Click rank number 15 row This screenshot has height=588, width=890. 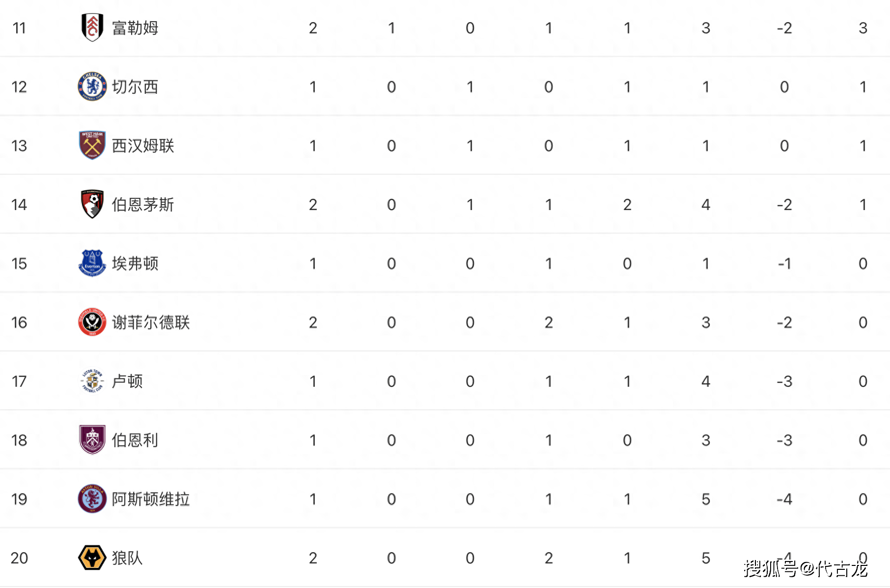445,263
